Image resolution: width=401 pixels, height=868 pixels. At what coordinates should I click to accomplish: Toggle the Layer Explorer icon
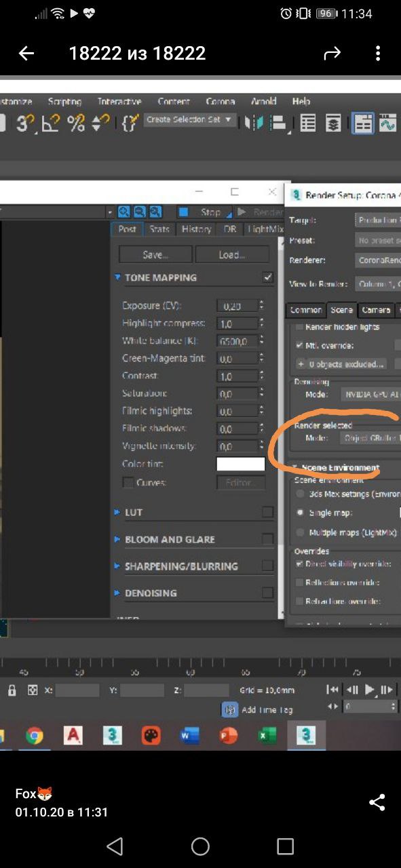click(x=332, y=123)
